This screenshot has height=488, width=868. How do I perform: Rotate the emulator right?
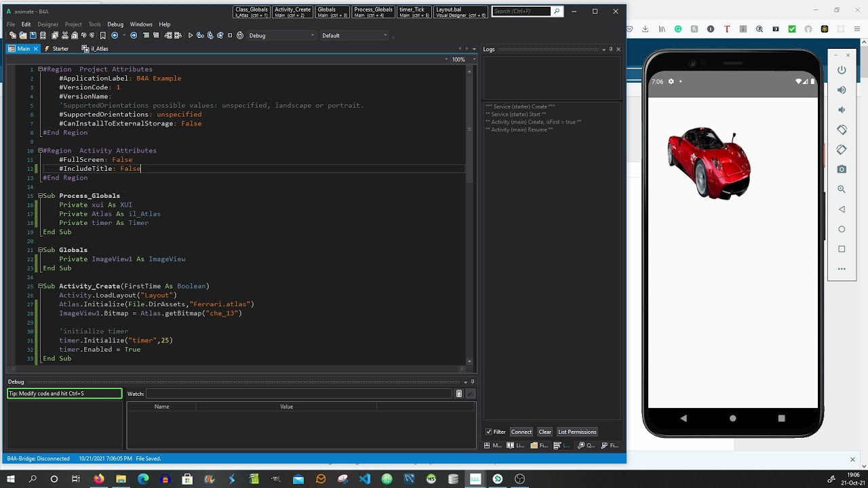click(842, 149)
